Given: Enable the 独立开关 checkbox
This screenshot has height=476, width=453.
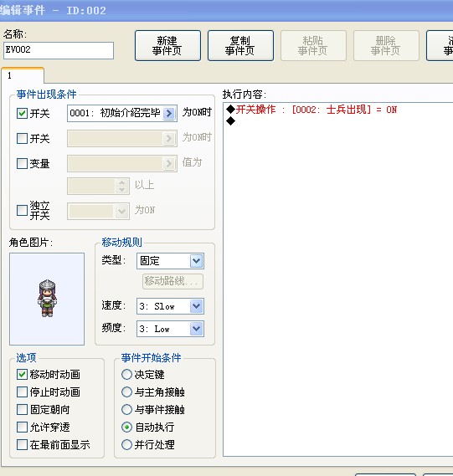Looking at the screenshot, I should pyautogui.click(x=22, y=210).
